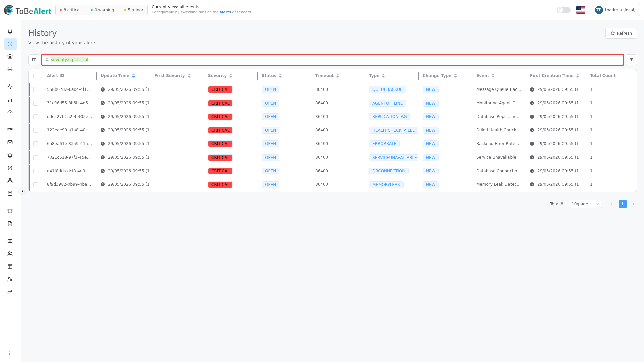The image size is (644, 362).
Task: Open the bar chart icon in sidebar
Action: tap(10, 100)
